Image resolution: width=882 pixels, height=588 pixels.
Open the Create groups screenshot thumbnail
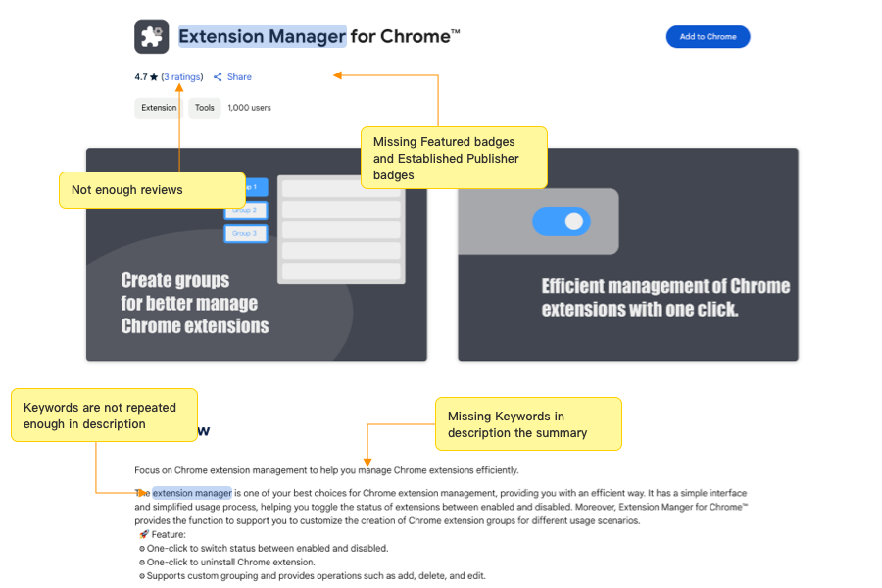257,255
